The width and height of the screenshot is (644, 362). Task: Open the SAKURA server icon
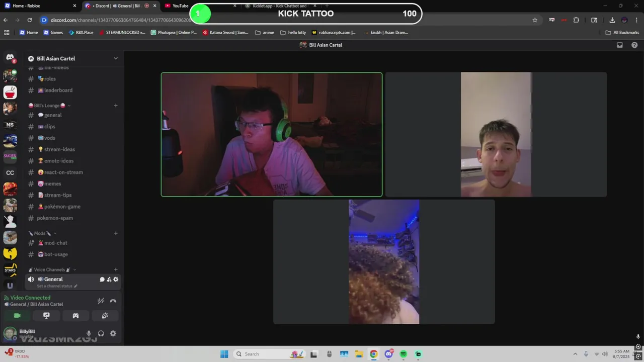point(10,157)
